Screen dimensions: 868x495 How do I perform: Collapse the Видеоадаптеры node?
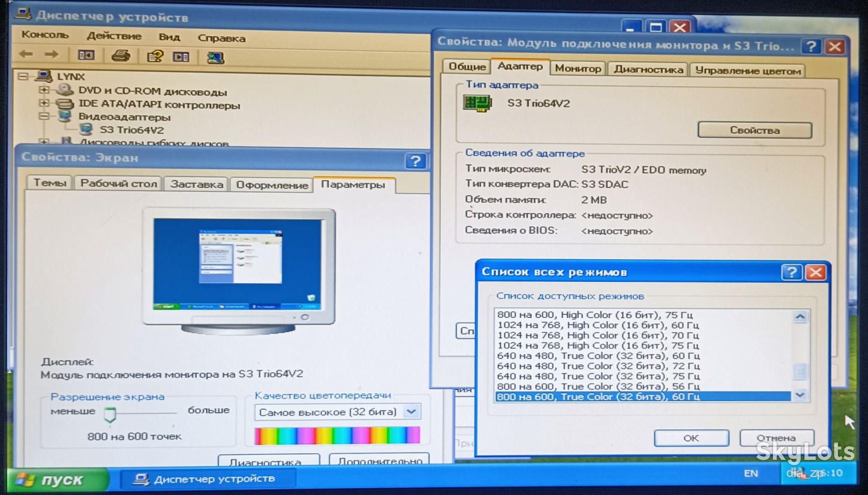pyautogui.click(x=44, y=116)
